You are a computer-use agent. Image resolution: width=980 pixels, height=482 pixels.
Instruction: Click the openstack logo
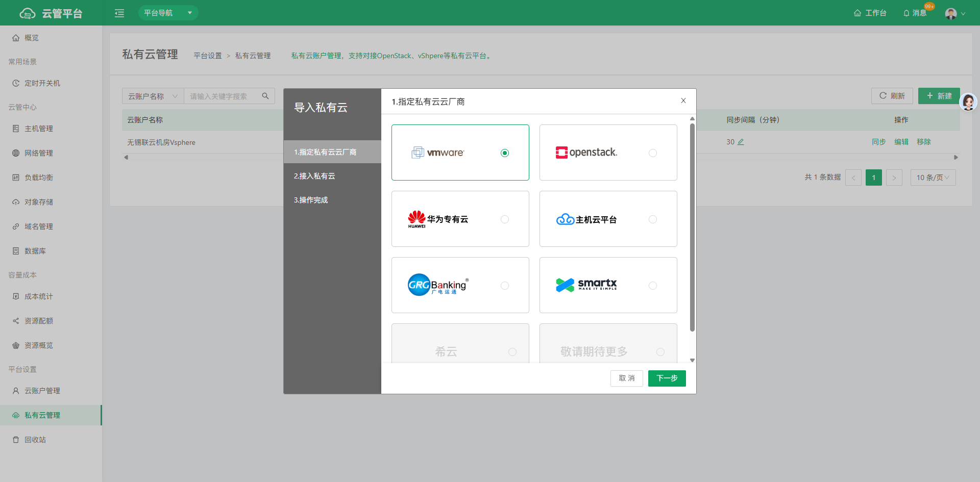[x=586, y=153]
